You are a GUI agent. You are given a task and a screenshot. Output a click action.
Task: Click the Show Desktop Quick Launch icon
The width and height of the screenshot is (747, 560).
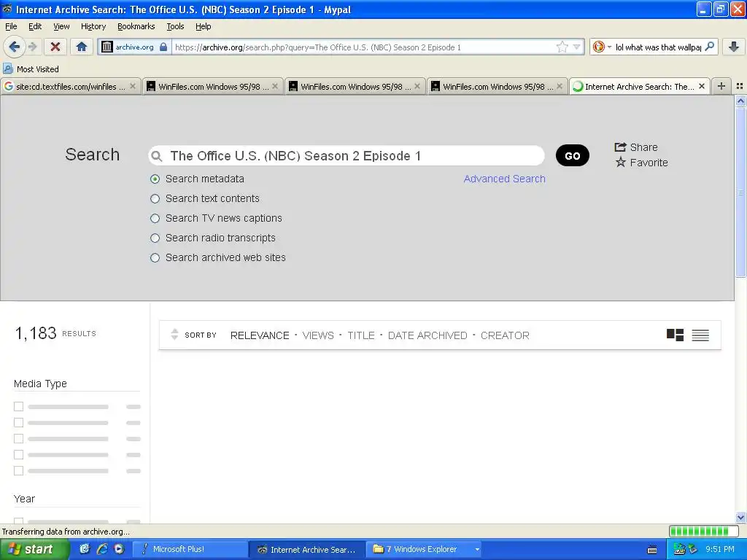(85, 549)
